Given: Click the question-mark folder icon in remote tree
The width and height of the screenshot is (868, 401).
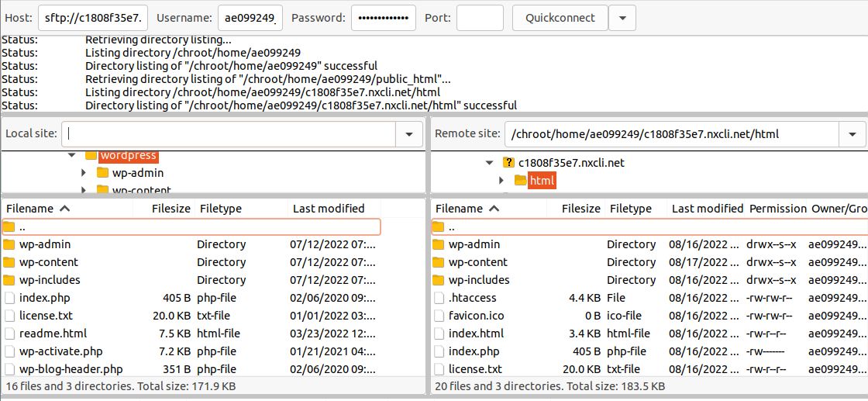Looking at the screenshot, I should click(508, 163).
